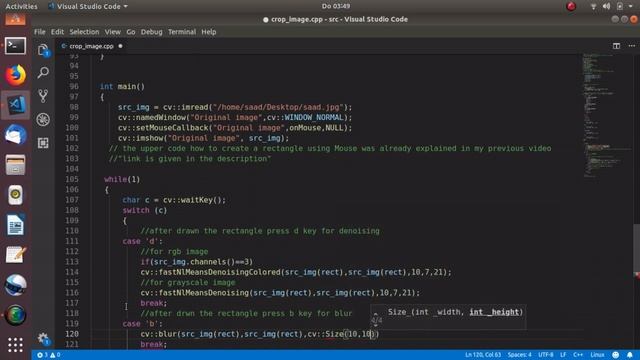Image resolution: width=640 pixels, height=360 pixels.
Task: Click the while(1) statement
Action: click(122, 179)
